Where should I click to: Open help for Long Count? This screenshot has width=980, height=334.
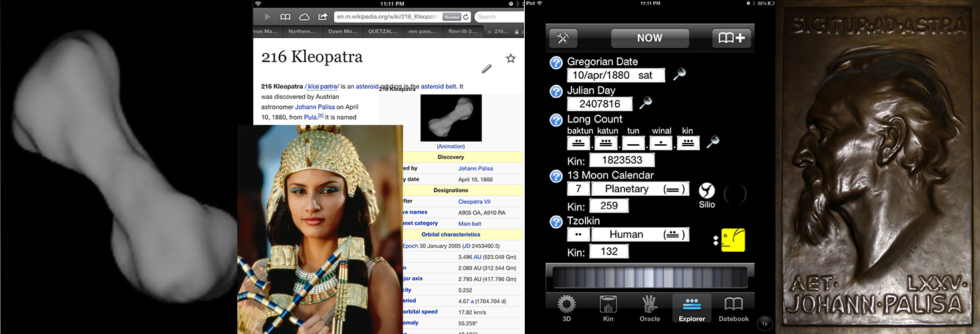556,120
